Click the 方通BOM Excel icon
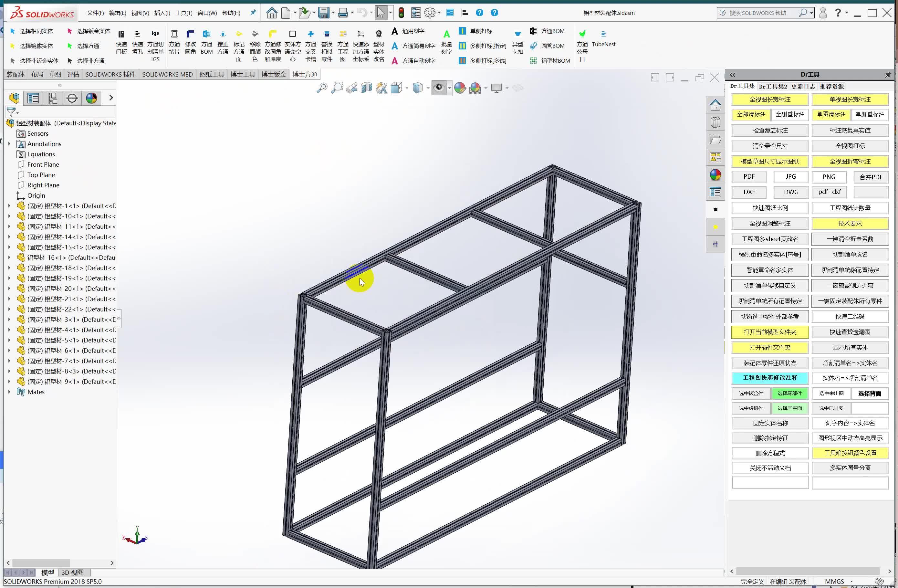 533,31
